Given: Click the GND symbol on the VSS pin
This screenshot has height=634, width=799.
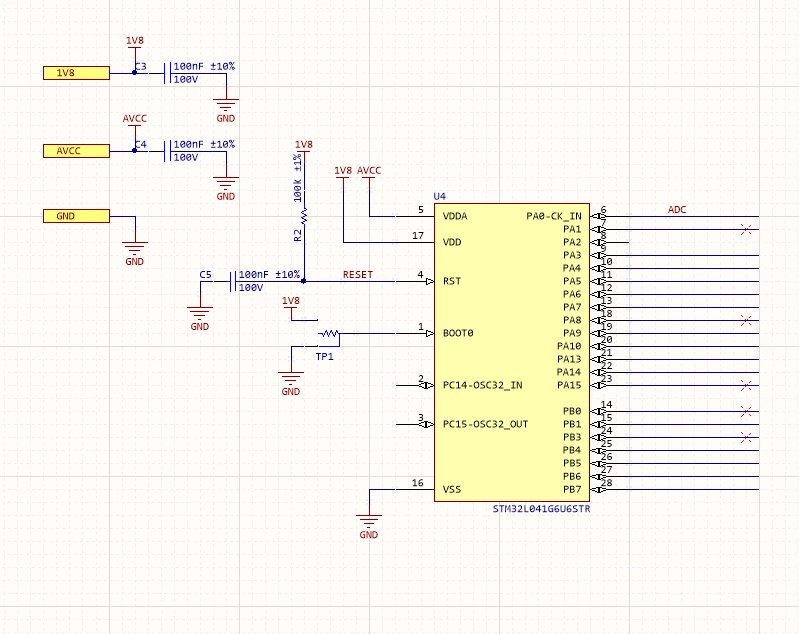Looking at the screenshot, I should click(369, 522).
